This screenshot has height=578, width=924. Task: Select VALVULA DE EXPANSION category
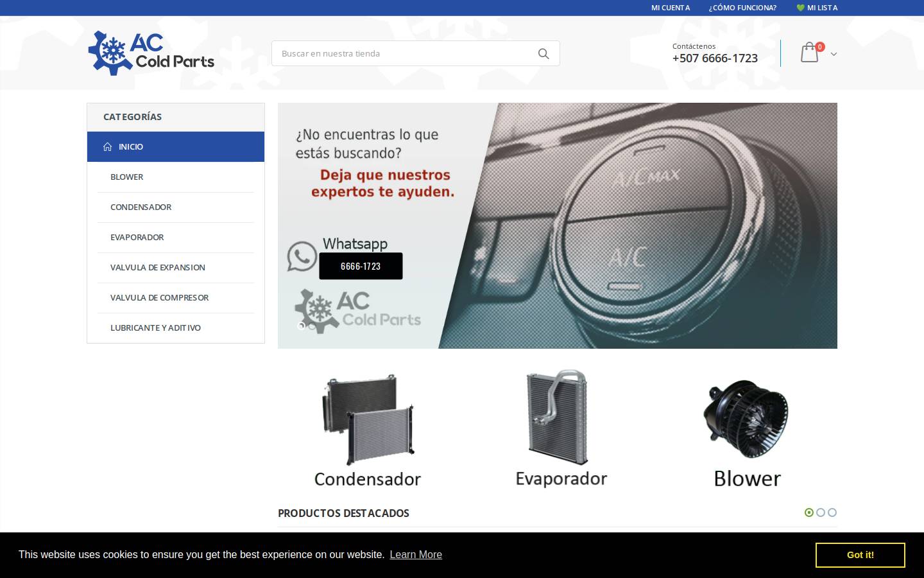pos(176,267)
